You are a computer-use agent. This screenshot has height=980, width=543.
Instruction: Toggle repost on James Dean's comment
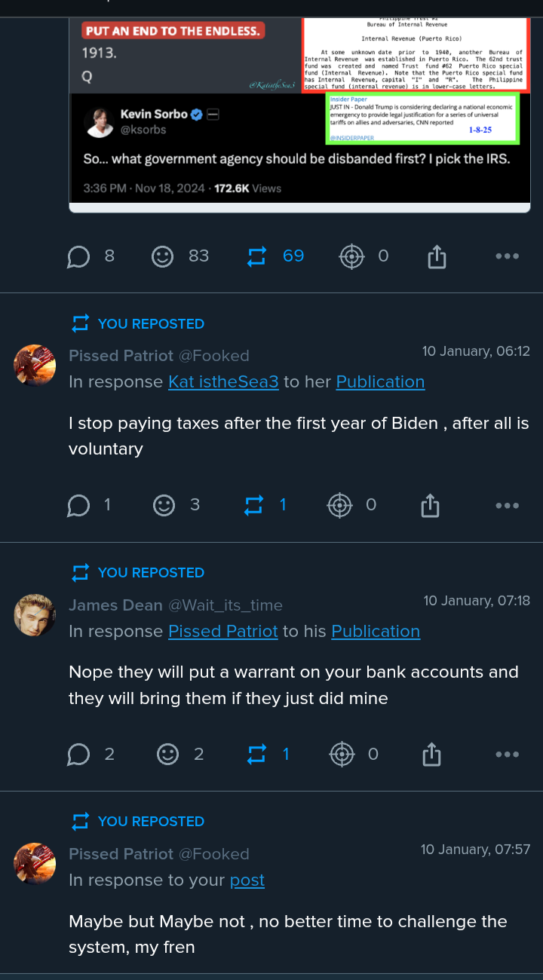256,755
